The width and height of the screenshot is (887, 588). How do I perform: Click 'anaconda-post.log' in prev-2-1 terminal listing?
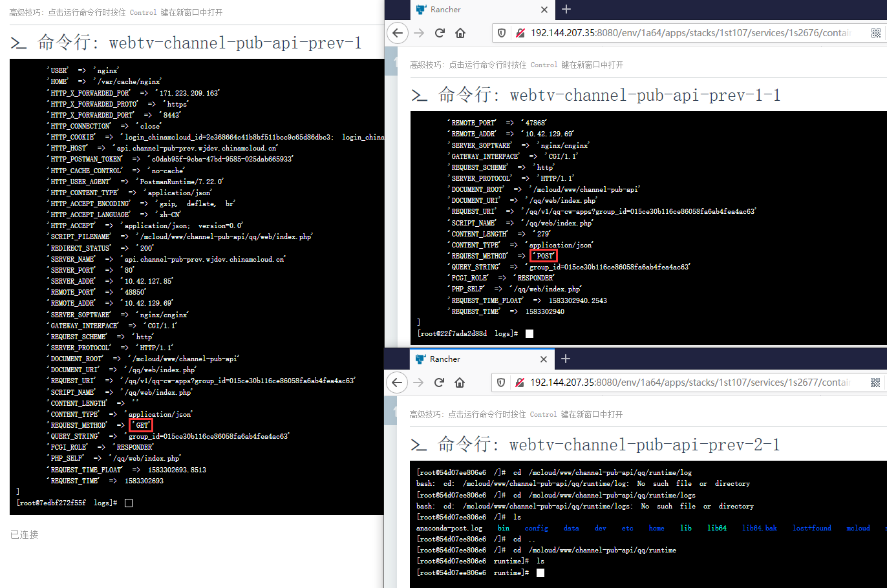pos(449,528)
